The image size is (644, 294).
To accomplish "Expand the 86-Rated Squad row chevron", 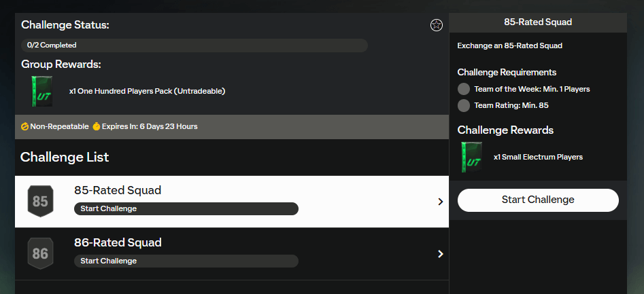I will pos(441,254).
